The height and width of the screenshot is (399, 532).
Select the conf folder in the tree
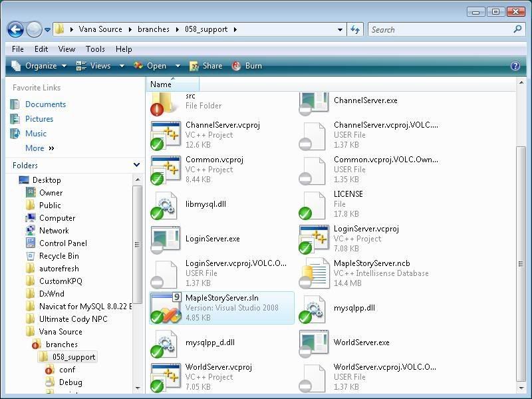[x=67, y=370]
